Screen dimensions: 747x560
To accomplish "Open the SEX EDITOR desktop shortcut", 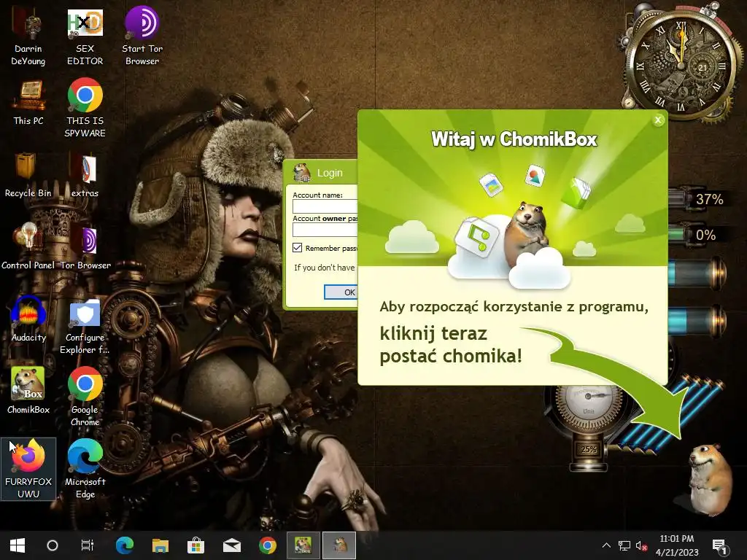I will [85, 36].
